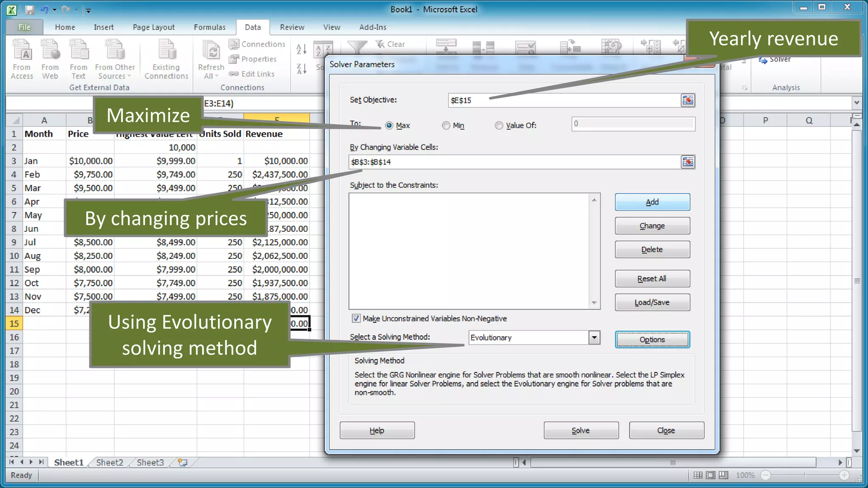Sort Z to A descending
The height and width of the screenshot is (488, 868).
(301, 69)
